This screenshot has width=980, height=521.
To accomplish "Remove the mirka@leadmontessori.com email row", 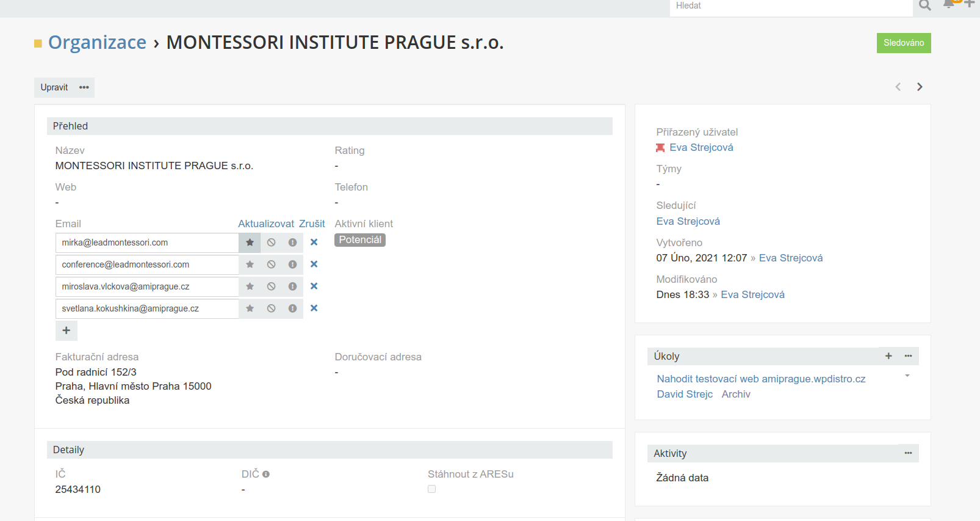I will pos(314,242).
